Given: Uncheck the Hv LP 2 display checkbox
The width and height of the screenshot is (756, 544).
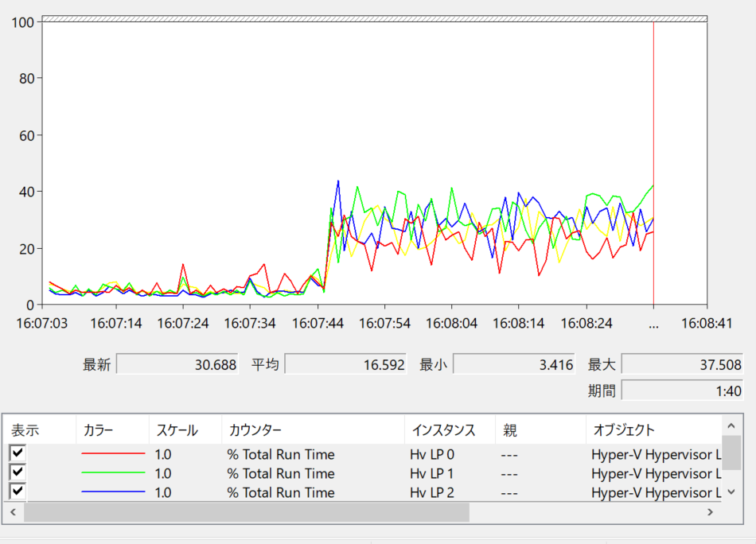Looking at the screenshot, I should (x=18, y=491).
